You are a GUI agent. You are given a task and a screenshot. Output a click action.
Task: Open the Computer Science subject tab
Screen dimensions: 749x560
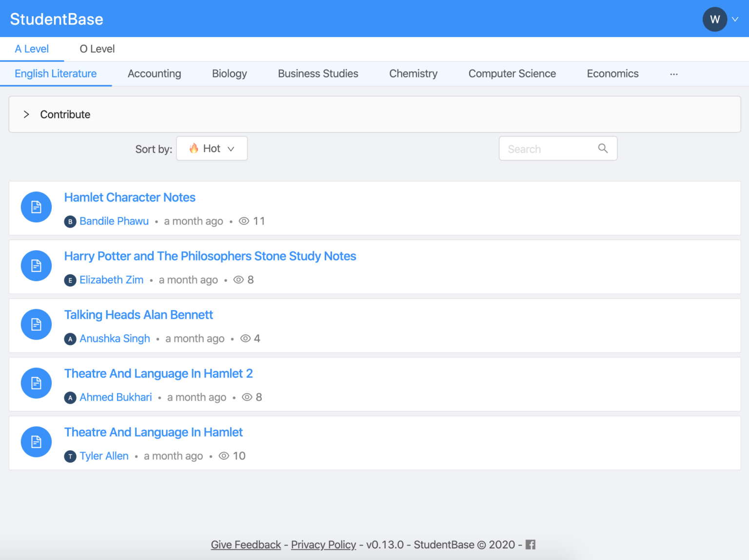(512, 74)
